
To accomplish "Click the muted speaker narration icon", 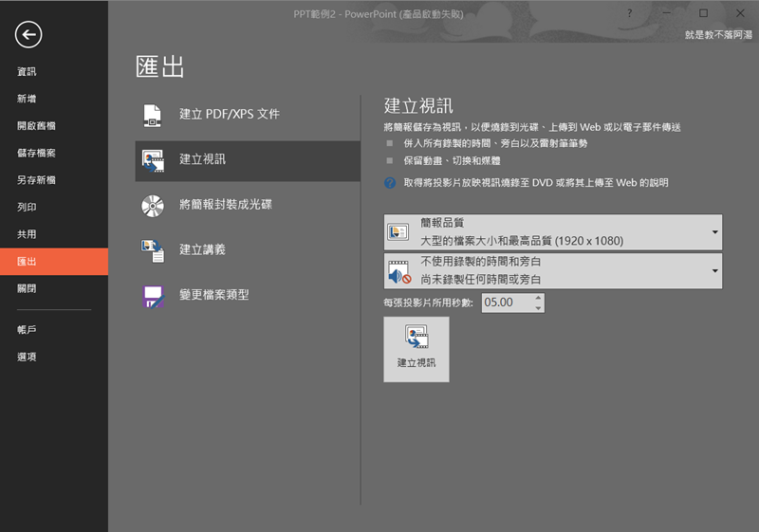I will coord(398,271).
